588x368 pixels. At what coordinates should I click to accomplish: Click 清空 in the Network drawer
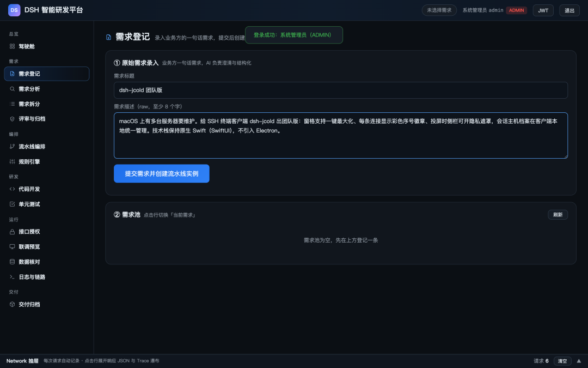click(562, 361)
